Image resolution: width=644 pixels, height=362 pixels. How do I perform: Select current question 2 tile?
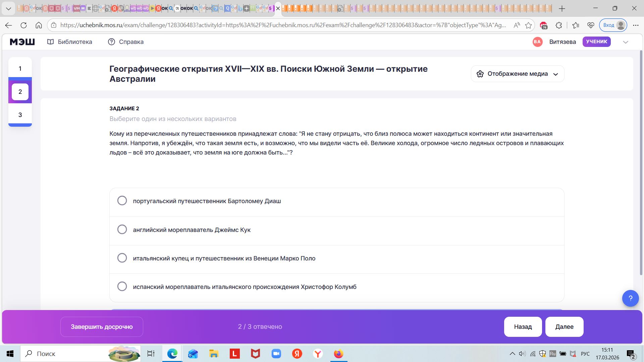pyautogui.click(x=20, y=92)
